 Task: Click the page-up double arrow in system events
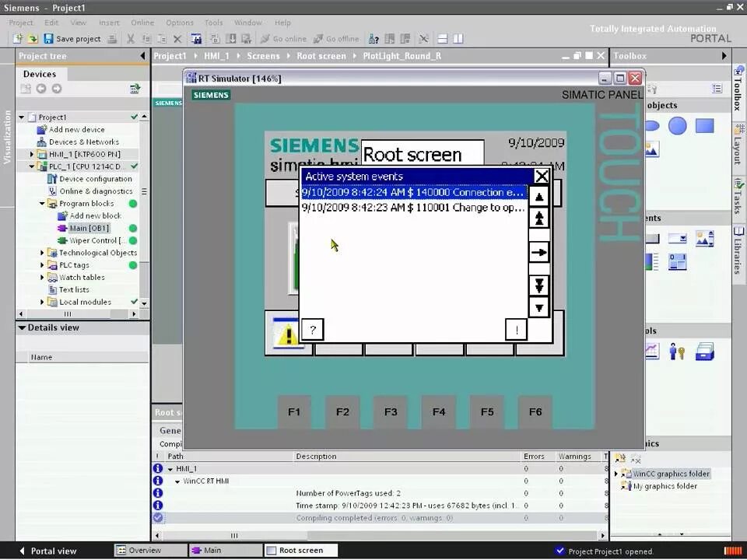(538, 218)
